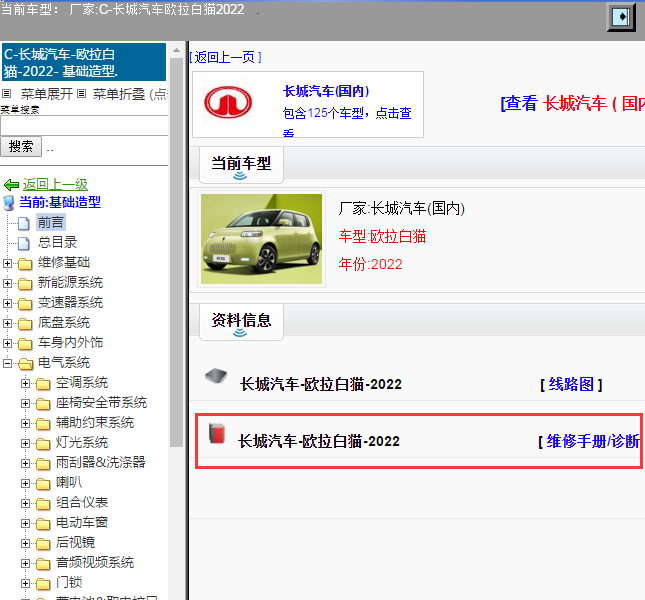The image size is (645, 600).
Task: Click the current model computer icon
Action: 9,203
